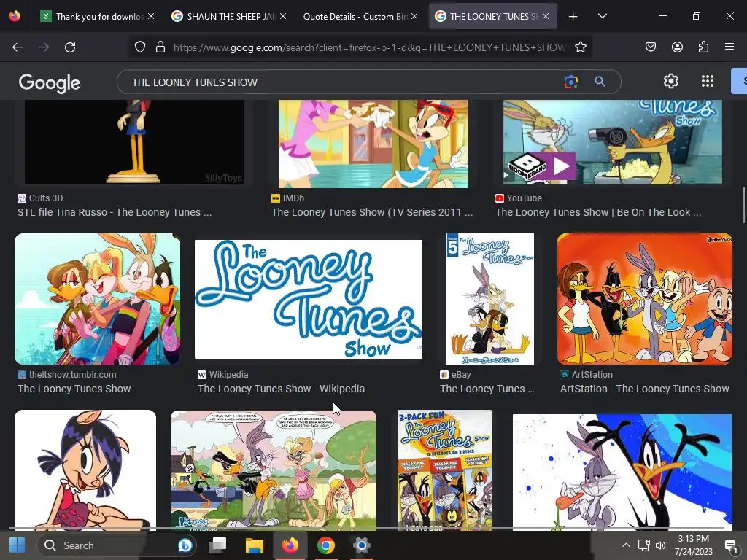Open the Extensions puzzle icon

coord(703,47)
